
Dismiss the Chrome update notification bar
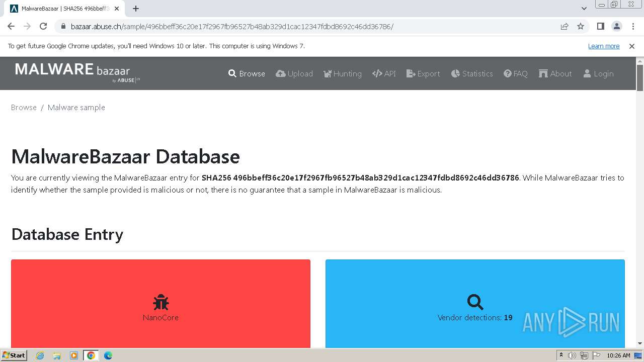coord(632,46)
